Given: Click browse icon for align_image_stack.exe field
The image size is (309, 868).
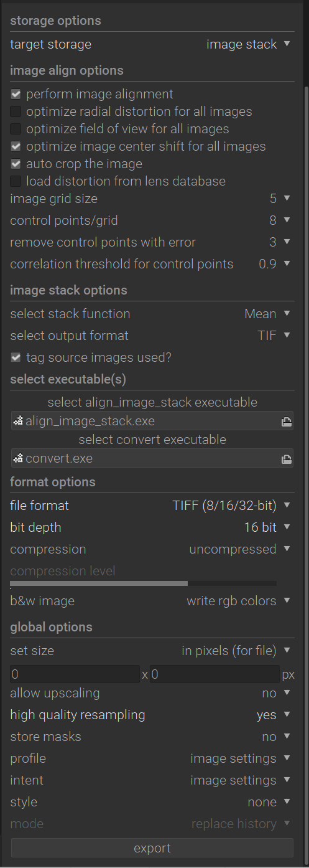Looking at the screenshot, I should (x=286, y=422).
